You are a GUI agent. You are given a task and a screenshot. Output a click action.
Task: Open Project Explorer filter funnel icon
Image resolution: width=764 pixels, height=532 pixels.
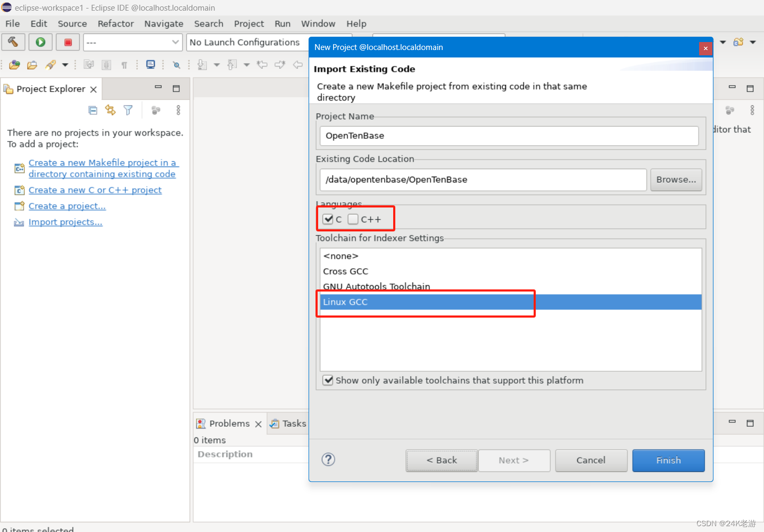coord(128,110)
